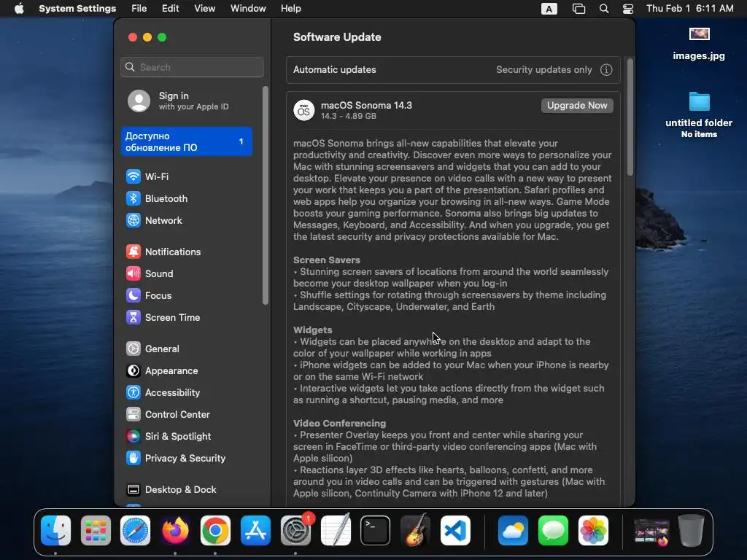Open the Window menu
The image size is (747, 560).
pyautogui.click(x=248, y=9)
